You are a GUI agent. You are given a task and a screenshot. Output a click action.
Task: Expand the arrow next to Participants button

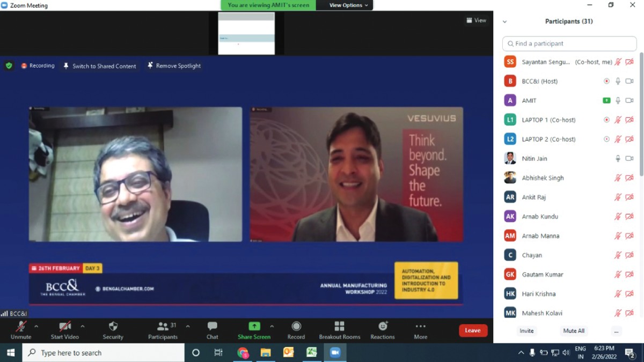187,326
